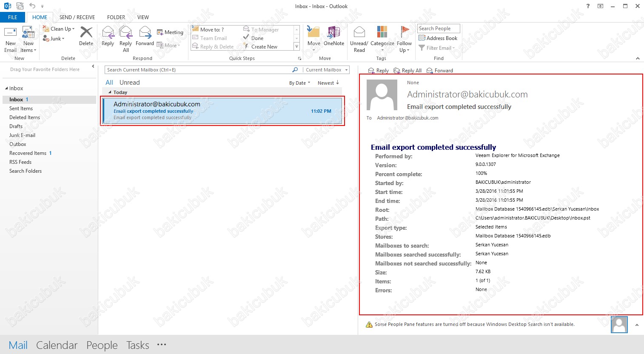Click the Search Current Mailbox field
This screenshot has width=644, height=354.
(198, 70)
